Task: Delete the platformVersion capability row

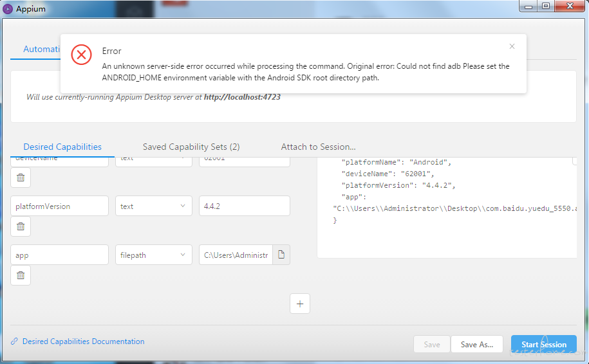Action: pos(21,226)
